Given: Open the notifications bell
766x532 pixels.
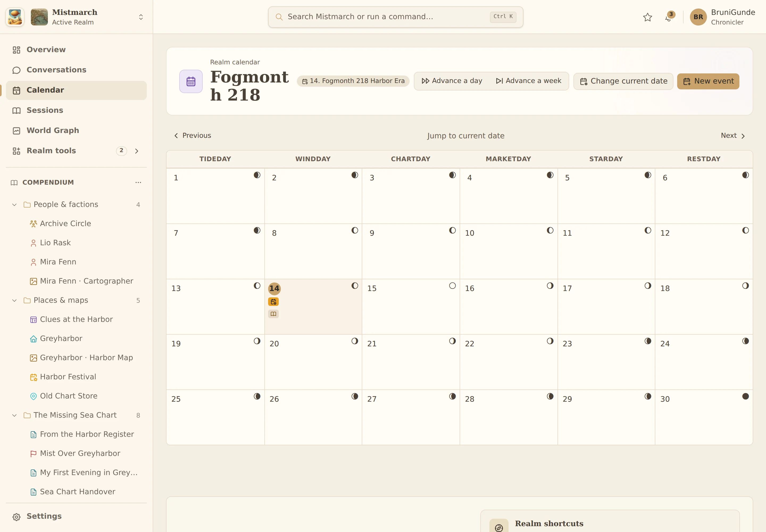Looking at the screenshot, I should (x=668, y=17).
